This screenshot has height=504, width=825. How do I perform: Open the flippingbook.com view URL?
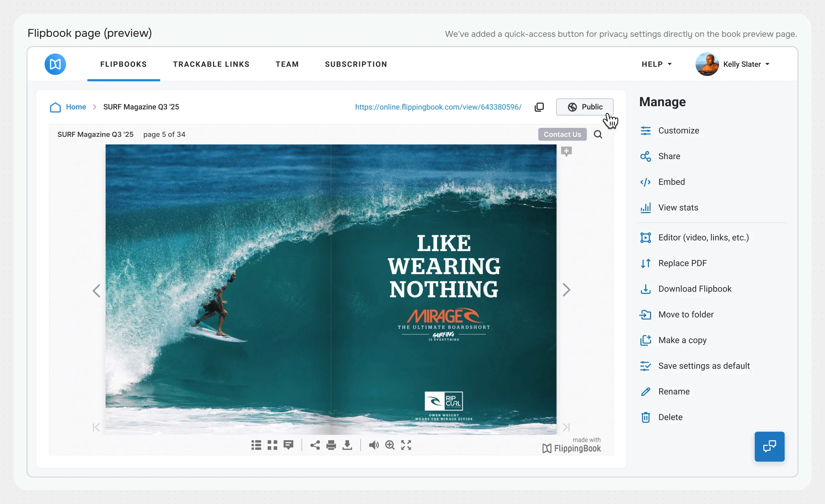point(438,107)
